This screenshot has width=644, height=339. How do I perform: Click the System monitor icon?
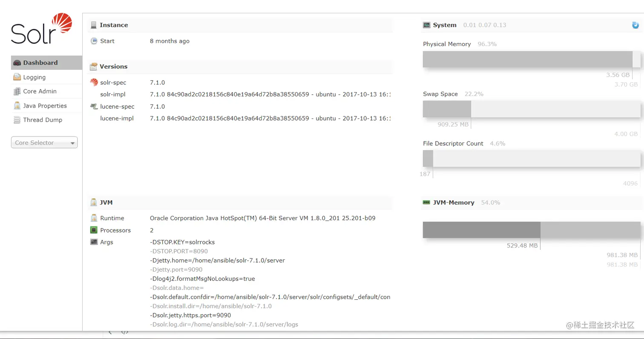[426, 25]
